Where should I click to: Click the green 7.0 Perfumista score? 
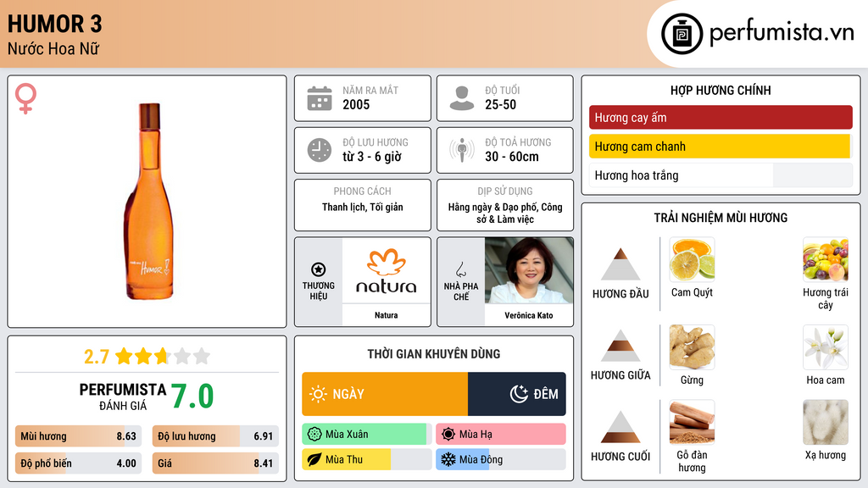click(192, 396)
